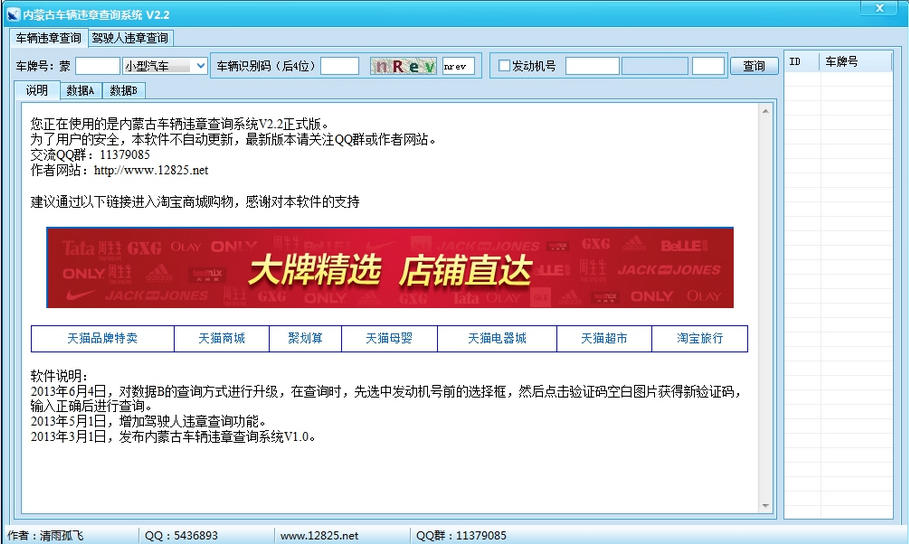Screen dimensions: 909x544
Task: Click the 软件说明 heading text
Action: (60, 376)
